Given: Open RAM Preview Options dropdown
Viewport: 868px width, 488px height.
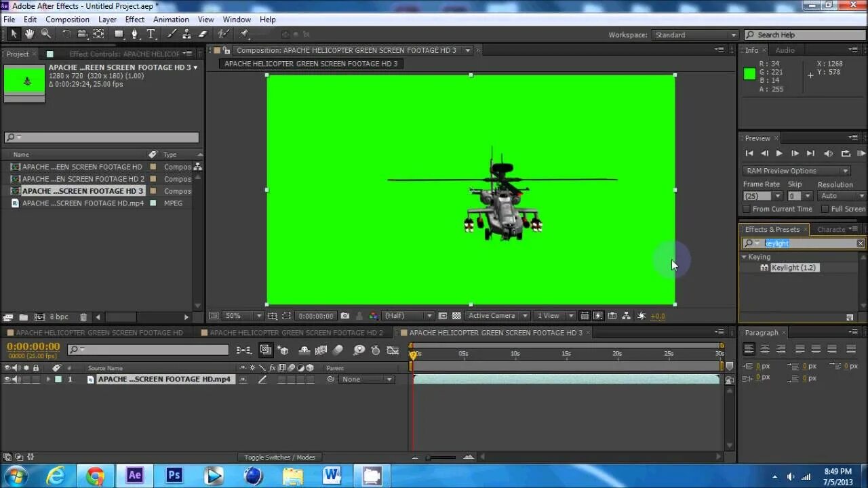Looking at the screenshot, I should coord(796,171).
